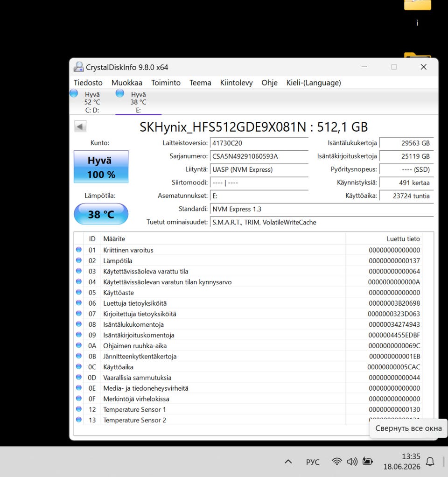Select the Käytettävissäoleva varattu tila row
Screen dimensions: 448x477
tap(248, 271)
